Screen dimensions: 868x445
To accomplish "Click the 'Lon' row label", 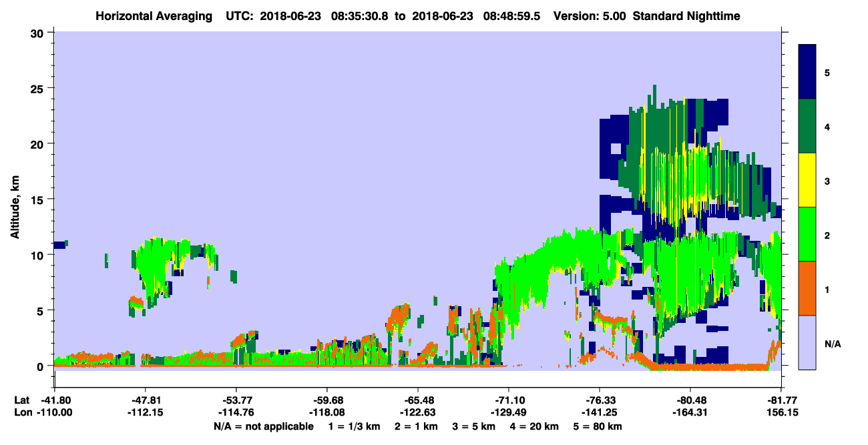I will [x=22, y=412].
